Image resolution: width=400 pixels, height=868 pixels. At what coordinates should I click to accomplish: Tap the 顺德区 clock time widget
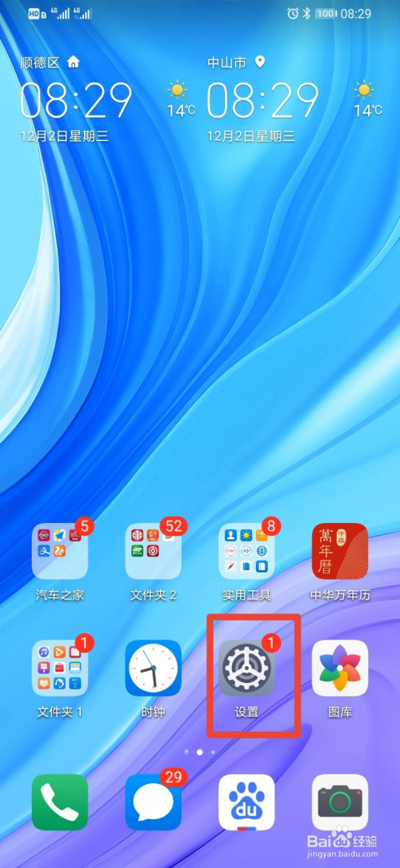click(x=76, y=101)
